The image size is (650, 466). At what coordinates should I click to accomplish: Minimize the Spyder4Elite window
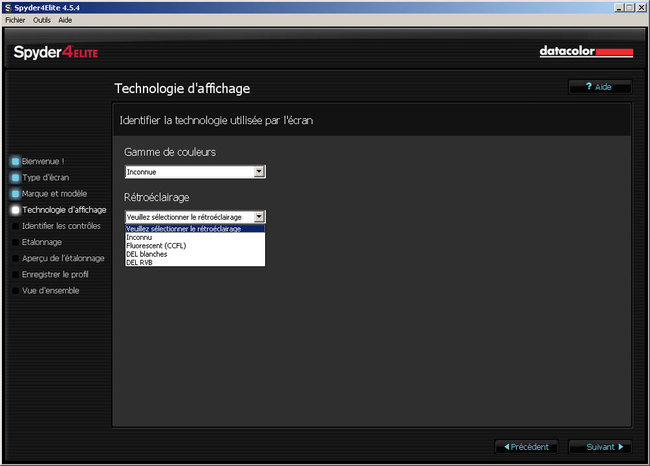coord(618,7)
